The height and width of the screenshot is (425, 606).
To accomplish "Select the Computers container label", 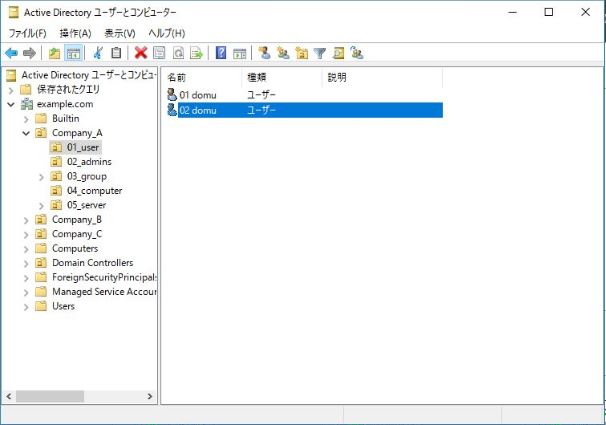I will coord(75,248).
